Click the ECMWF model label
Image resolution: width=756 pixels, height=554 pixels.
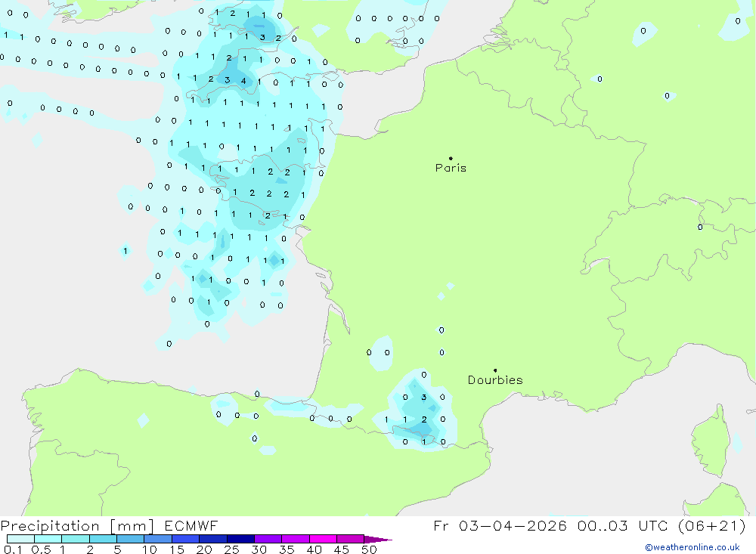click(x=191, y=525)
